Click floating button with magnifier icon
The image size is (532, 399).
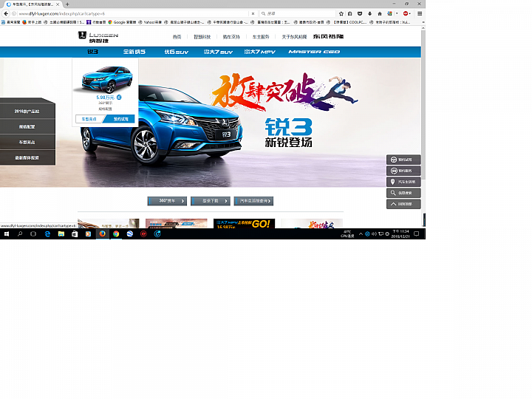(403, 193)
